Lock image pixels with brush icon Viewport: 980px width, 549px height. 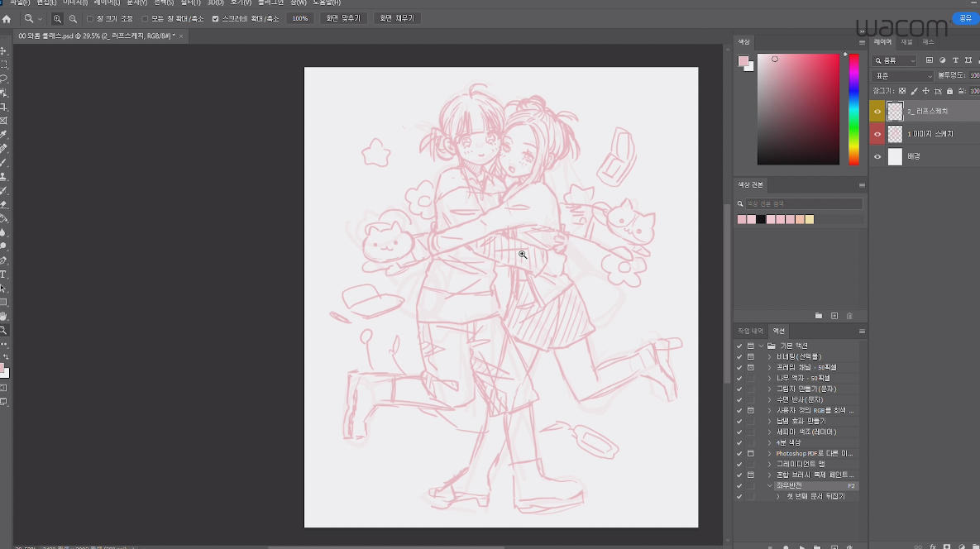coord(915,91)
